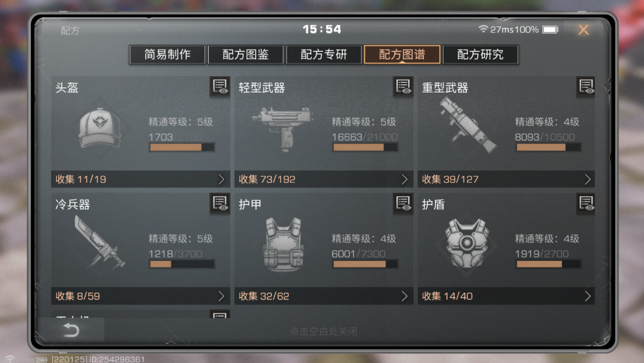Screen dimensions: 644x363
Task: Click the 冷兵器 list preview icon
Action: (x=220, y=203)
